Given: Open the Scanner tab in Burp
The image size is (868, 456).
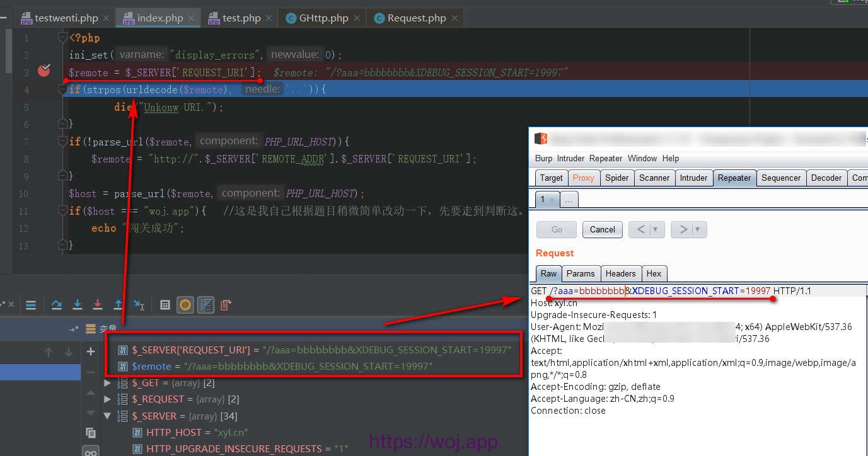Looking at the screenshot, I should click(x=654, y=178).
